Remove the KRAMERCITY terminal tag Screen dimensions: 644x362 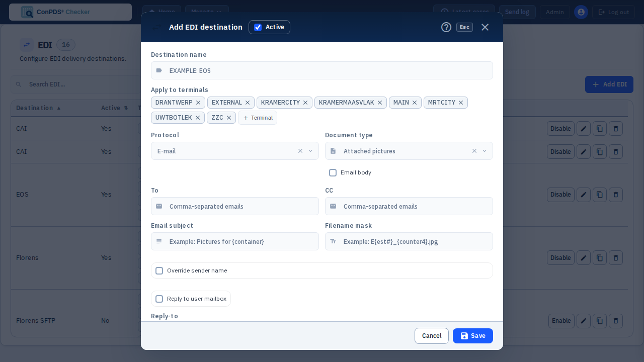tap(305, 103)
